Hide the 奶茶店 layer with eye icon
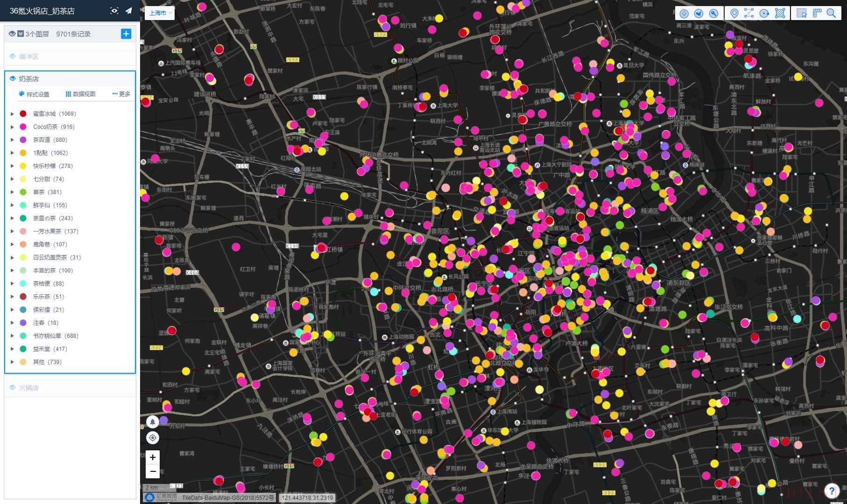The image size is (847, 504). point(13,79)
